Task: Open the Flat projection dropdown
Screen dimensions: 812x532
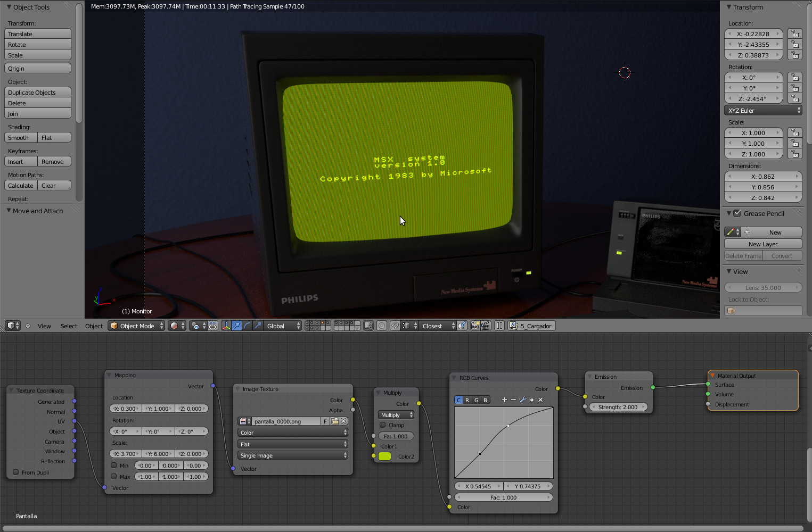Action: pos(293,444)
